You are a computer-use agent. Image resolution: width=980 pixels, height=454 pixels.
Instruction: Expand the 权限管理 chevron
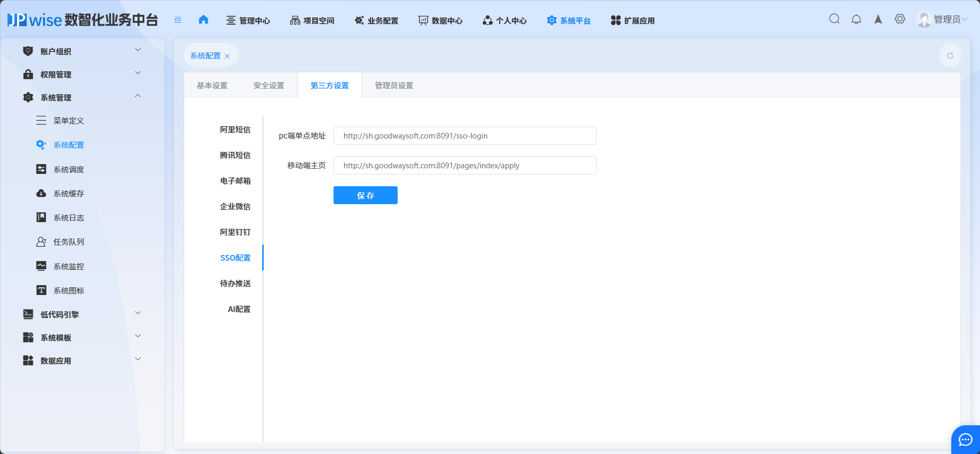click(138, 73)
